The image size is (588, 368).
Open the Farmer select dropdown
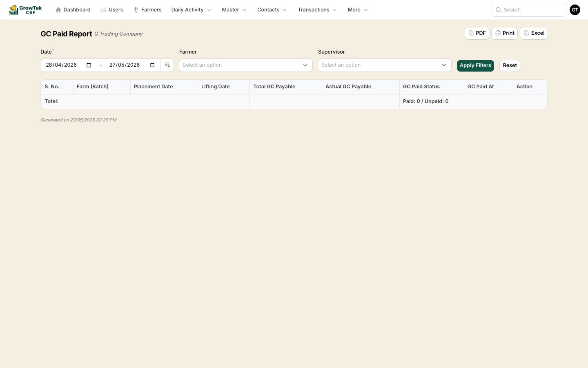(246, 65)
